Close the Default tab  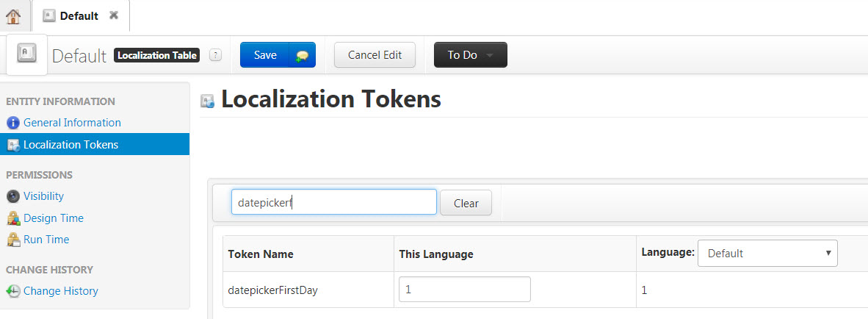click(113, 15)
